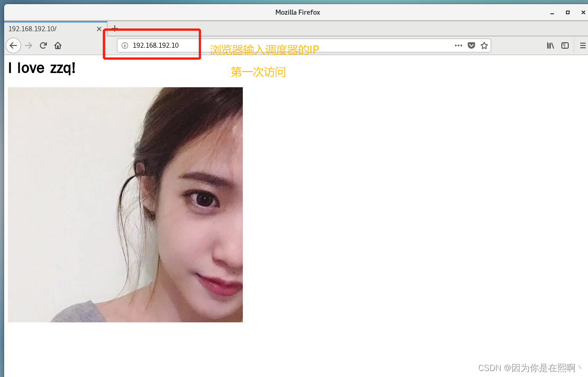Open the Firefox home page
Screen dimensions: 588x377
tap(58, 45)
